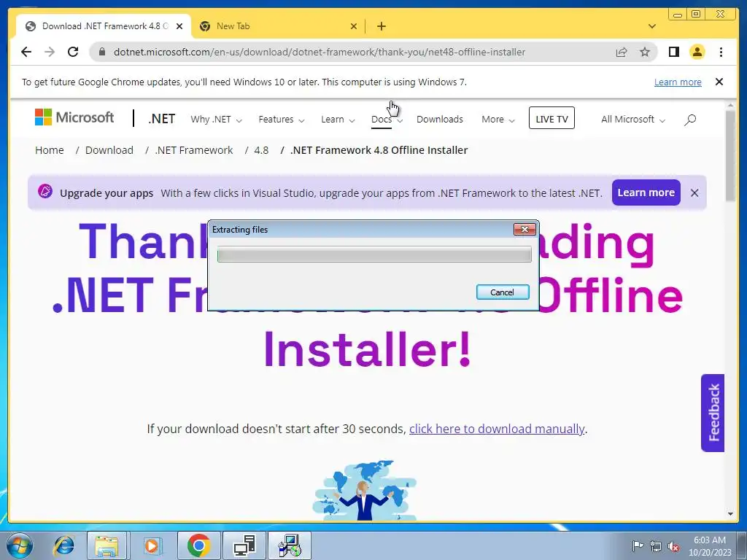Image resolution: width=747 pixels, height=560 pixels.
Task: Go to Home breadcrumb
Action: click(49, 150)
